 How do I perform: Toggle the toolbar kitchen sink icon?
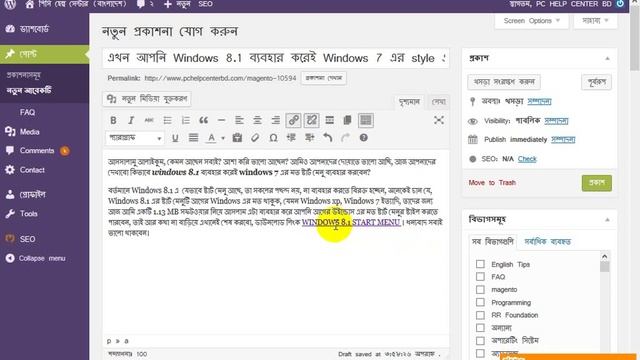[x=366, y=120]
